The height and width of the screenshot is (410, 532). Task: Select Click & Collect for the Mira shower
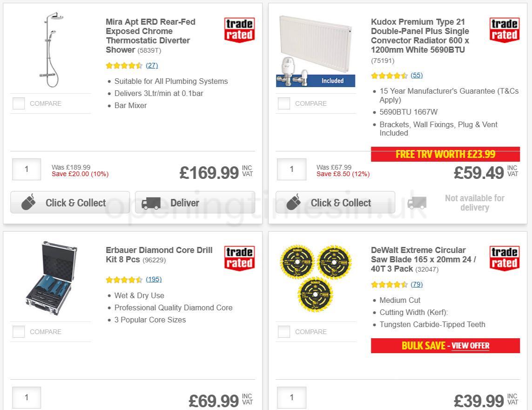pyautogui.click(x=70, y=202)
